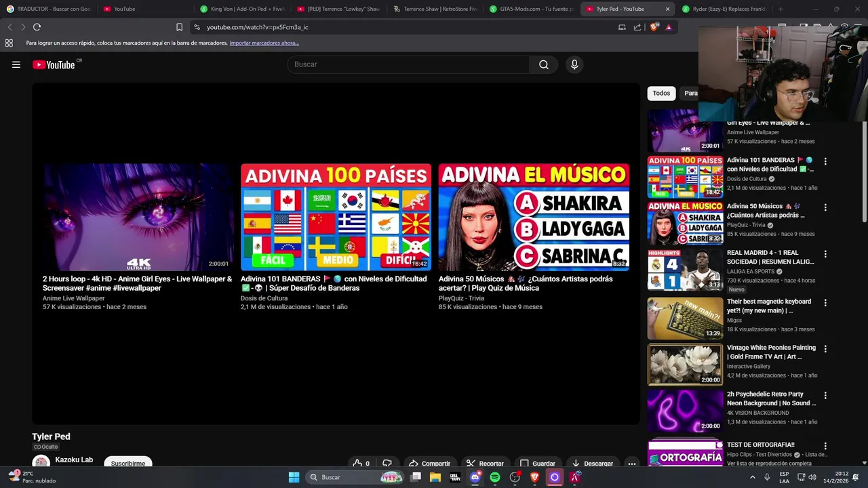Image resolution: width=868 pixels, height=488 pixels.
Task: Open the Dosis de Cultura channel under endscreen video
Action: click(x=264, y=298)
